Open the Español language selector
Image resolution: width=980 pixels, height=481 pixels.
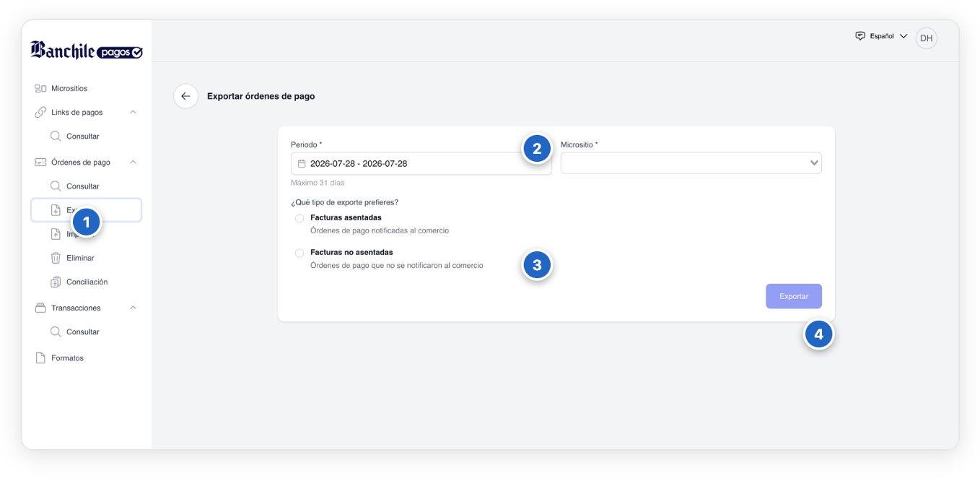coord(881,36)
